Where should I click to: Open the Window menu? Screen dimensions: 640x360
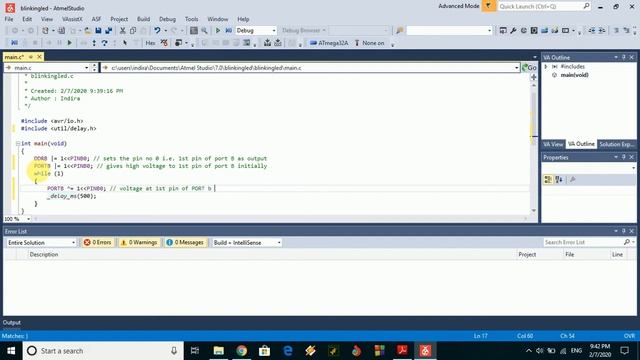218,19
